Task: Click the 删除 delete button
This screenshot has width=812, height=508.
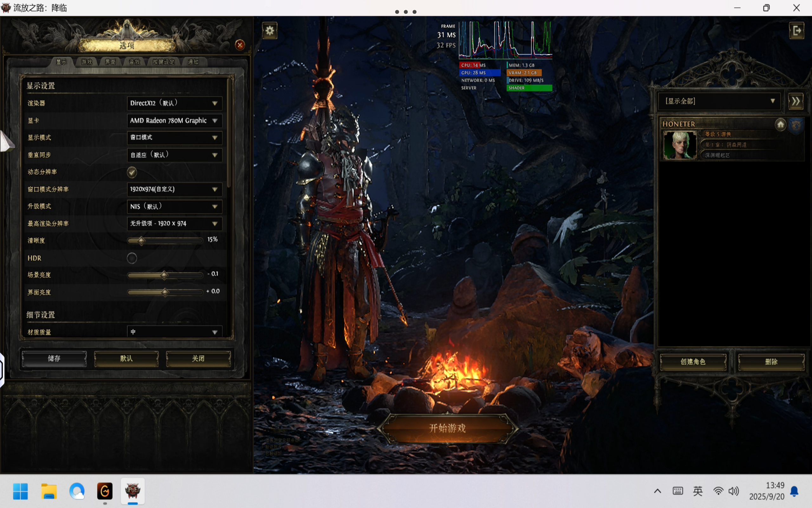Action: click(771, 362)
